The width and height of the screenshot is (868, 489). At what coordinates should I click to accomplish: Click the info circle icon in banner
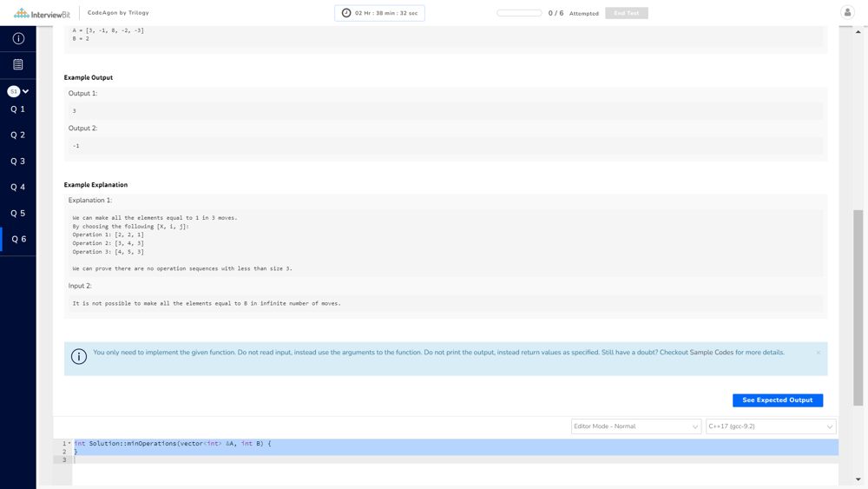pos(79,356)
